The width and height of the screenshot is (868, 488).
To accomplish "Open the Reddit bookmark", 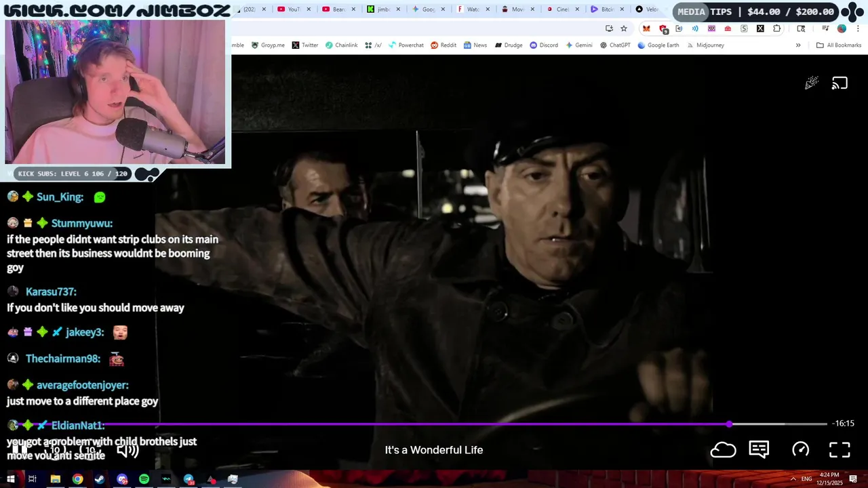I will [443, 45].
